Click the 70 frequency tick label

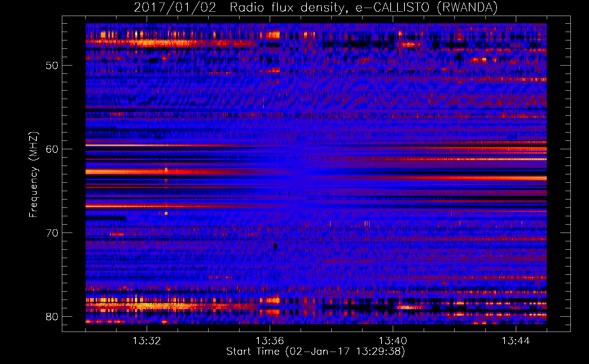[x=52, y=233]
